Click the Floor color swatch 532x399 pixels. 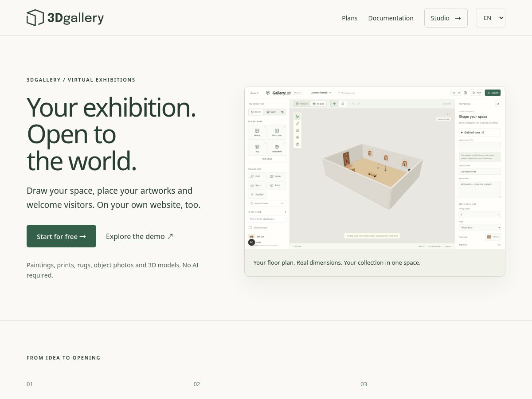[489, 237]
